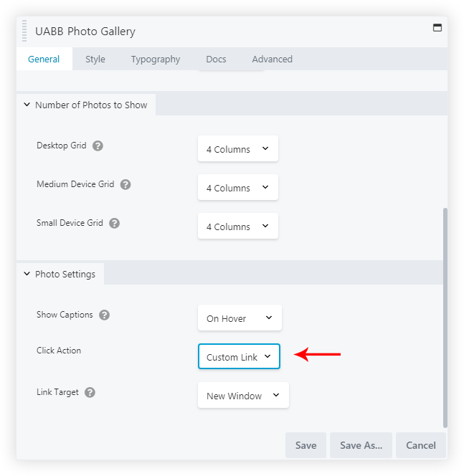Open the Small Device Grid columns dropdown
The width and height of the screenshot is (464, 476).
pyautogui.click(x=237, y=227)
